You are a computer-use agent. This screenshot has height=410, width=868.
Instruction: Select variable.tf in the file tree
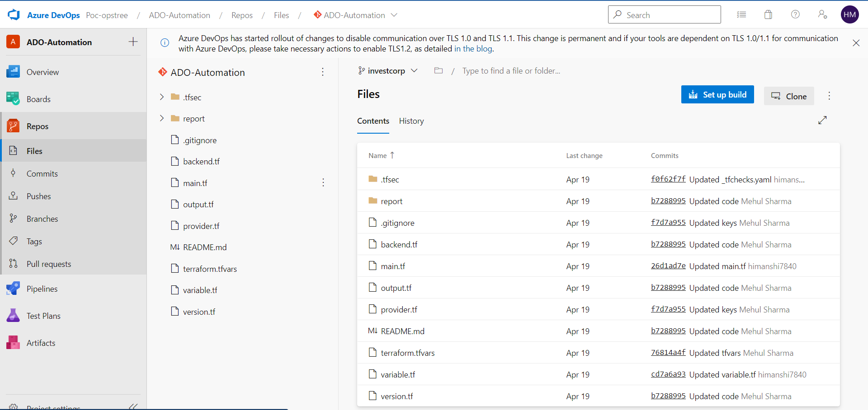200,290
